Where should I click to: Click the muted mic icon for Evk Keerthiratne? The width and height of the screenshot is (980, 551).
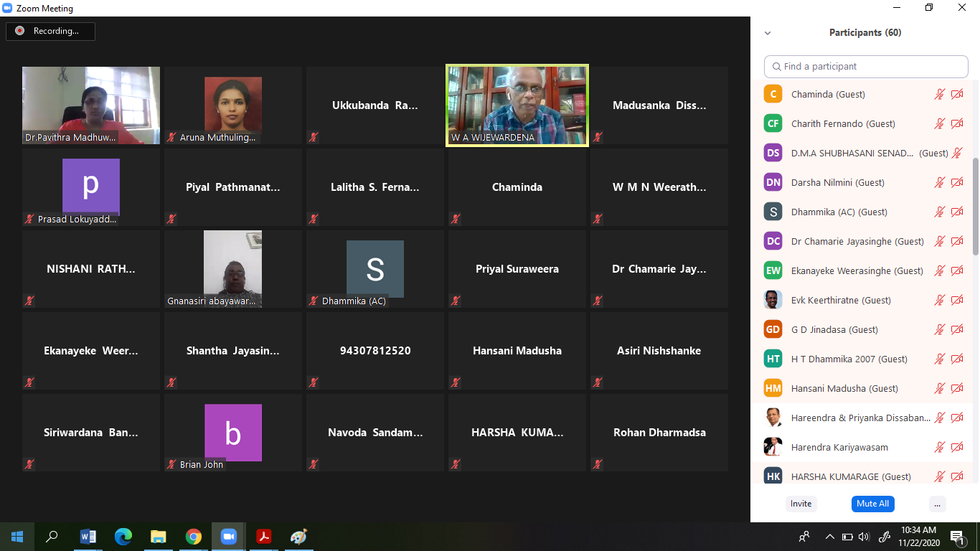tap(939, 300)
